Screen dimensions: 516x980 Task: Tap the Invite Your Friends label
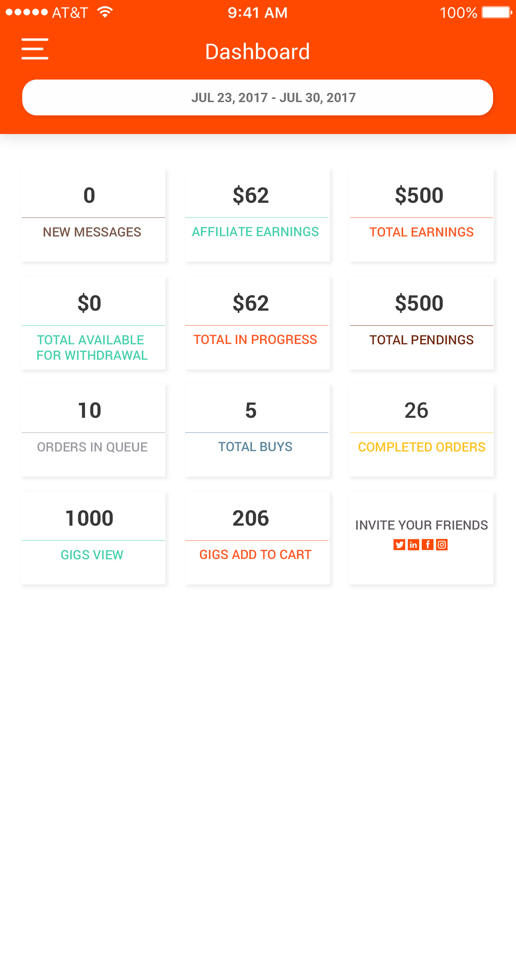(421, 525)
